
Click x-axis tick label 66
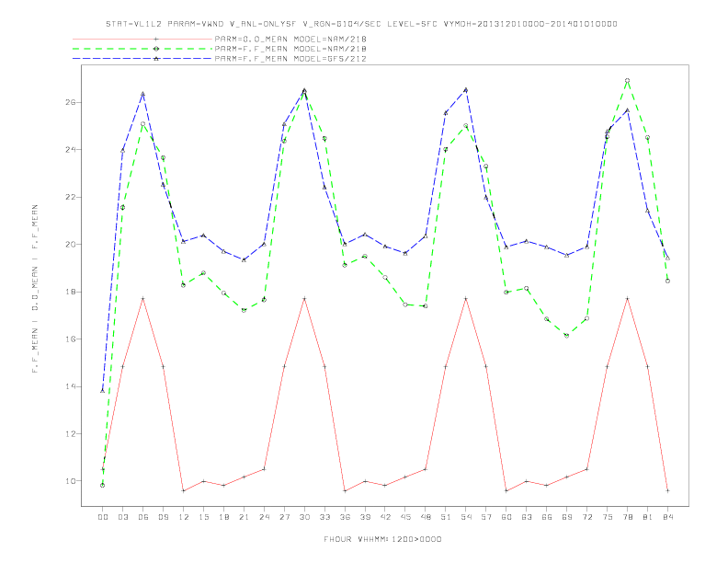click(x=547, y=517)
